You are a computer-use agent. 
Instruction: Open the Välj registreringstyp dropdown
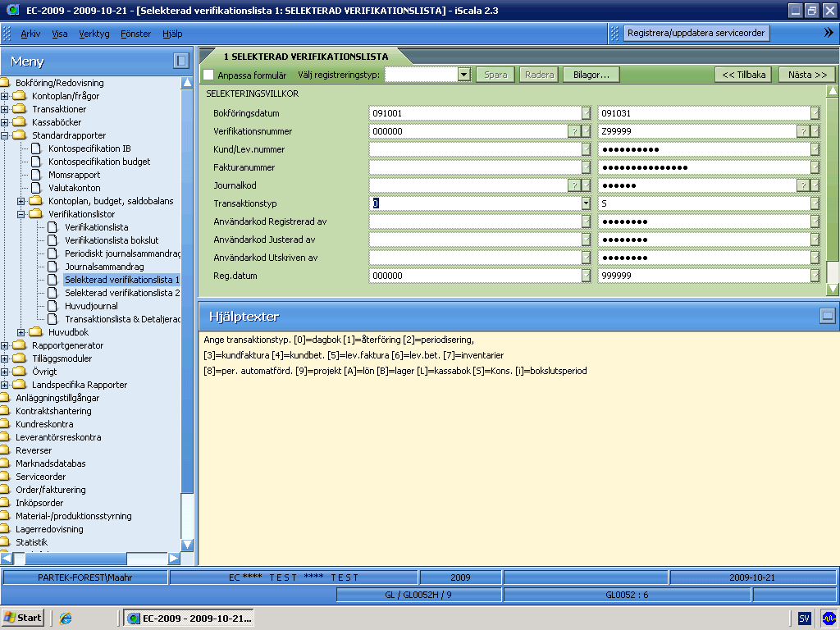point(464,75)
